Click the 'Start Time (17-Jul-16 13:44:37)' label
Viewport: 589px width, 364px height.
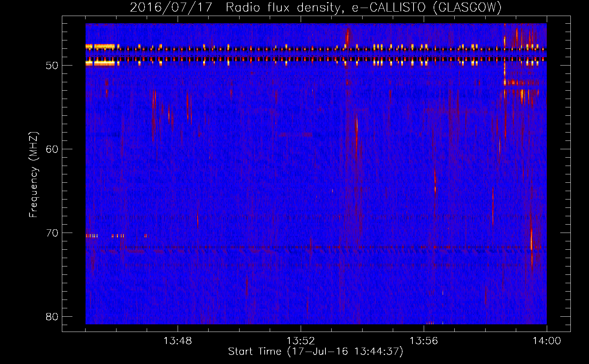coord(316,352)
